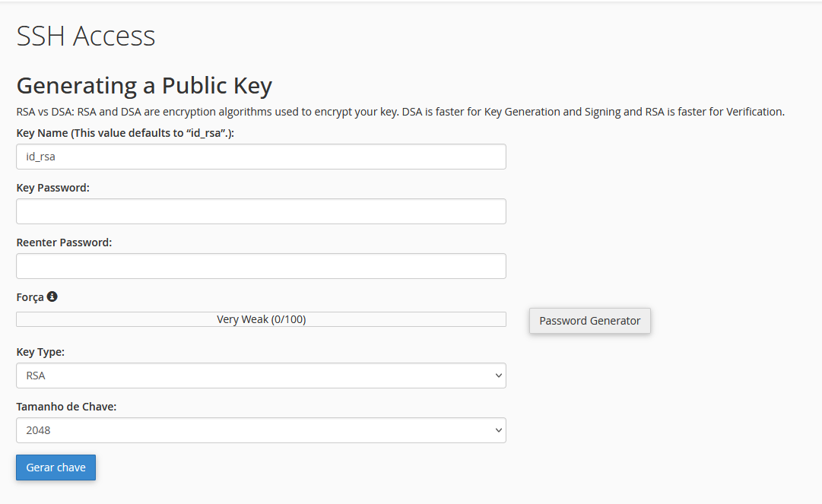Click the chevron arrow on key size select
The height and width of the screenshot is (504, 822).
coord(498,430)
